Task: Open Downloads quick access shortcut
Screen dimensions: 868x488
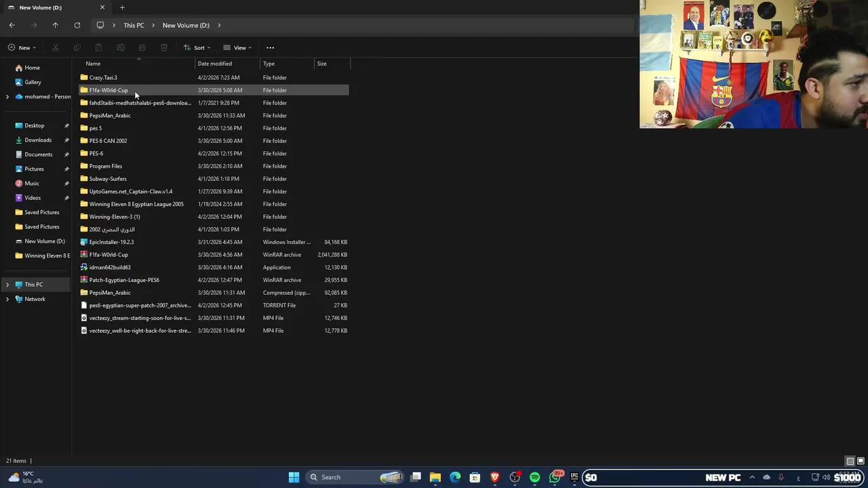Action: pos(37,140)
